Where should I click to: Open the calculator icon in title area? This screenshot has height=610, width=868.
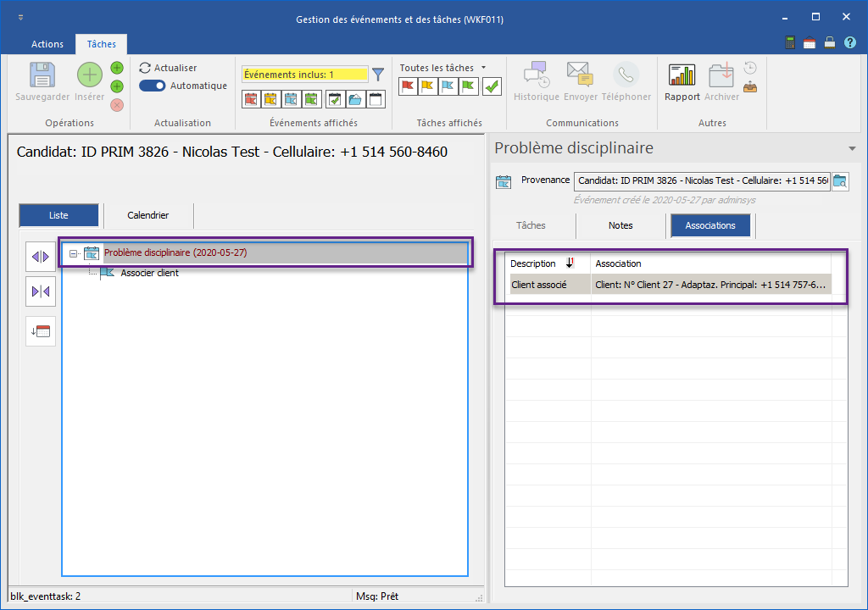[x=790, y=42]
